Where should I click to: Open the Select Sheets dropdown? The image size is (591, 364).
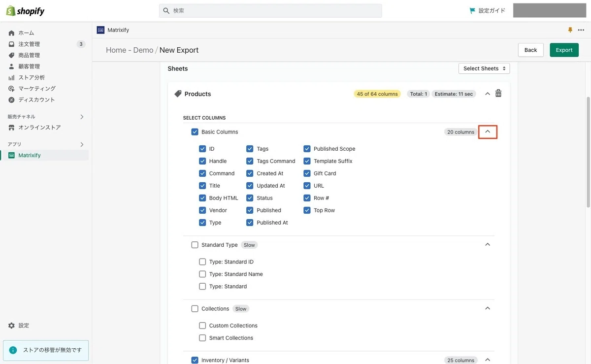click(484, 68)
